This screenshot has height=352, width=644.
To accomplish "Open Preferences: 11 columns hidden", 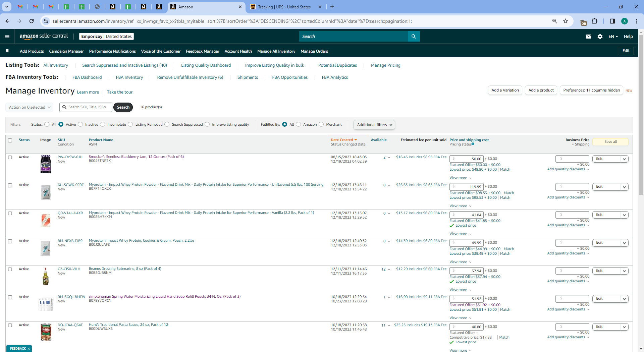I will [x=591, y=90].
